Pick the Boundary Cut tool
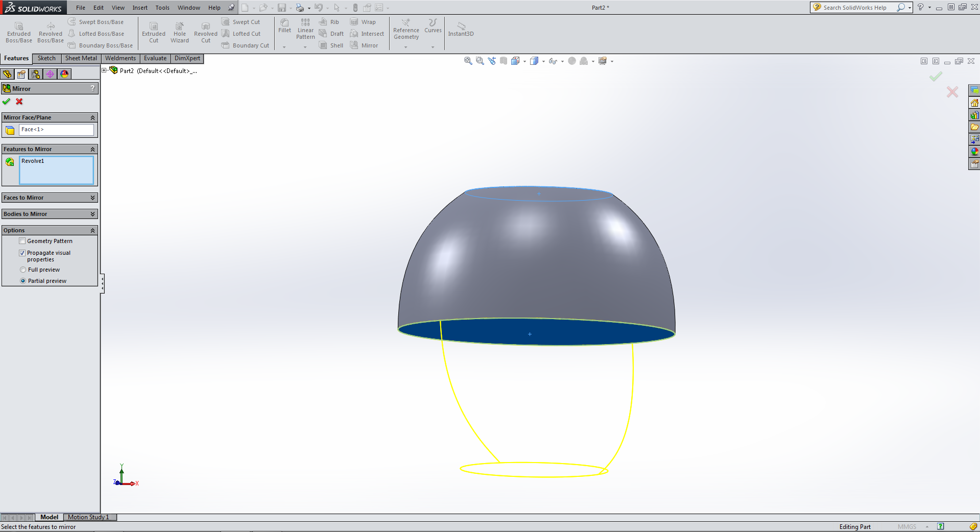This screenshot has width=980, height=532. [246, 45]
